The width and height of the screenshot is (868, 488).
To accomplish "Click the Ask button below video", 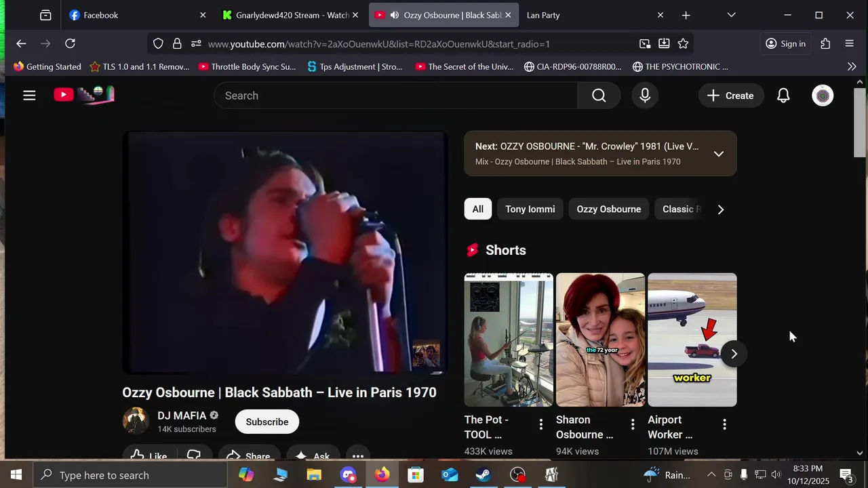I will (313, 453).
